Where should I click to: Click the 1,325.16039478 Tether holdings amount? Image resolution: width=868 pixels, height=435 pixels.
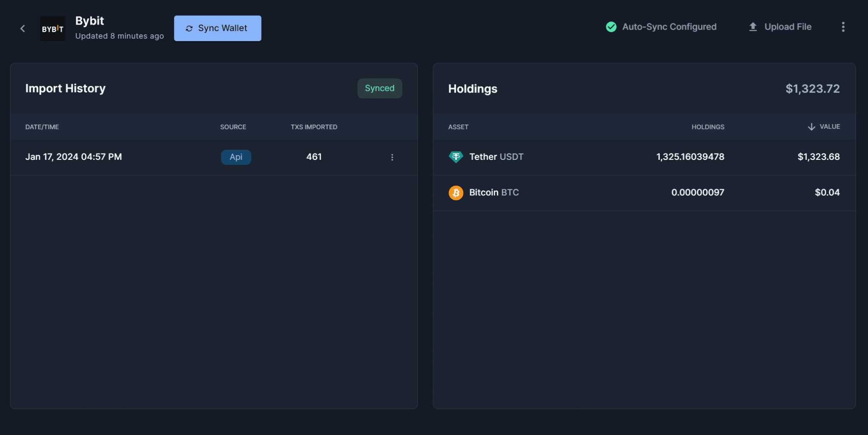click(690, 157)
